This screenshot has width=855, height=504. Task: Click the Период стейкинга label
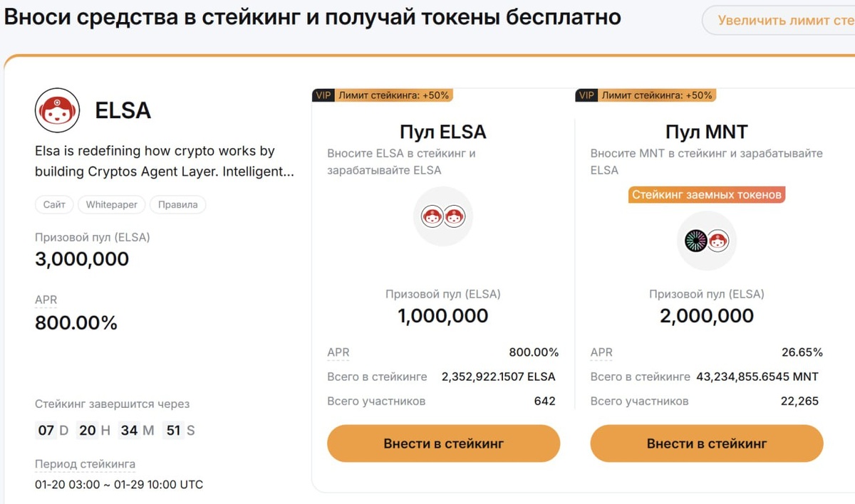point(85,464)
